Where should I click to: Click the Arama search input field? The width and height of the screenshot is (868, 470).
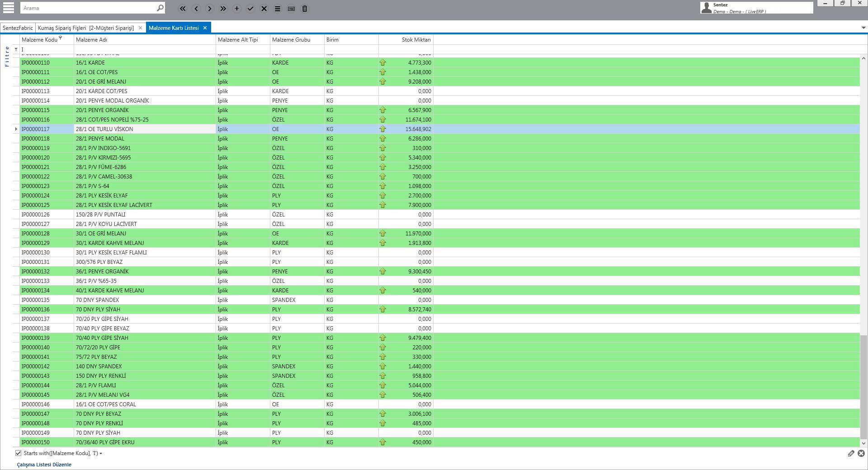tap(88, 8)
